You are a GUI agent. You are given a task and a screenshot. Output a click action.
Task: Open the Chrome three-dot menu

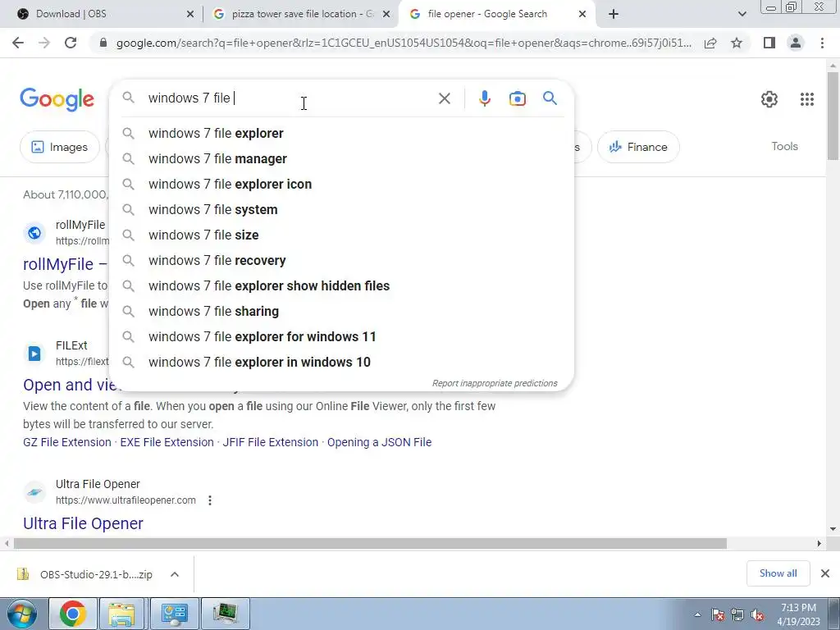click(822, 43)
